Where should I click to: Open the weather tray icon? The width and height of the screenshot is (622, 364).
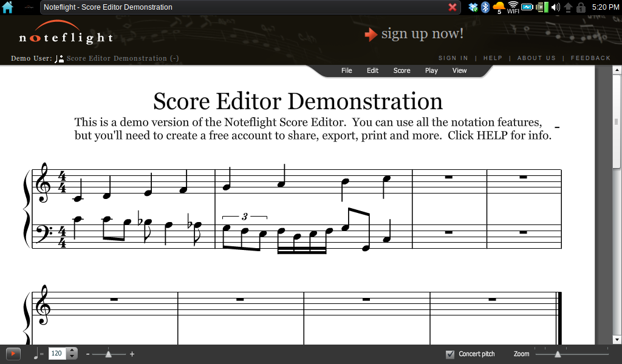[499, 7]
